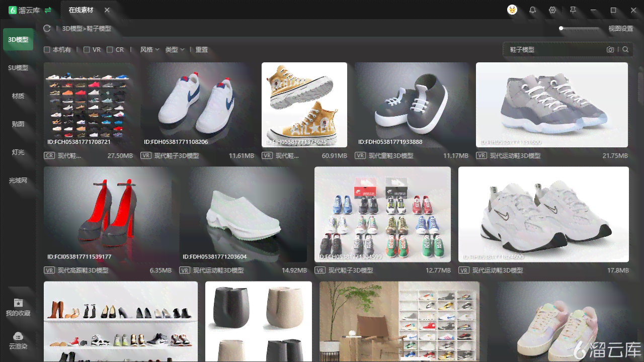This screenshot has height=362, width=644.
Task: Open the grey Jordan sneaker thumbnail
Action: click(552, 105)
